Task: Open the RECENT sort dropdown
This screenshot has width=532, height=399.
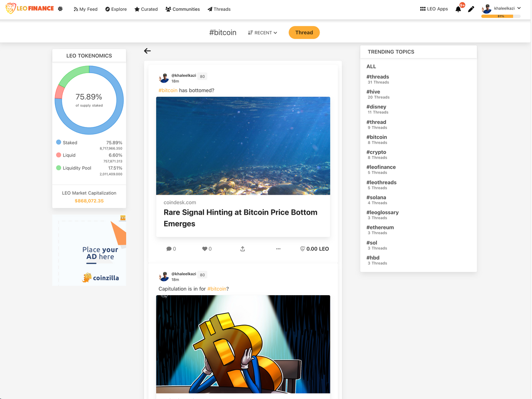Action: coord(262,33)
